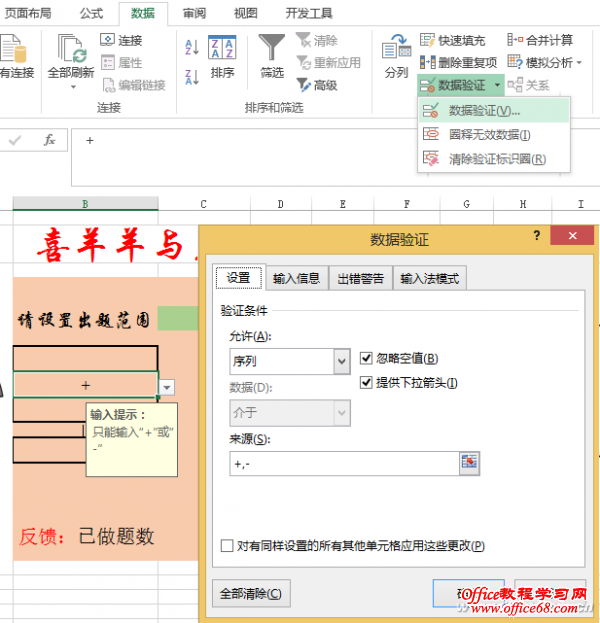Expand the Refresh All dropdown arrow
600x623 pixels.
point(73,87)
